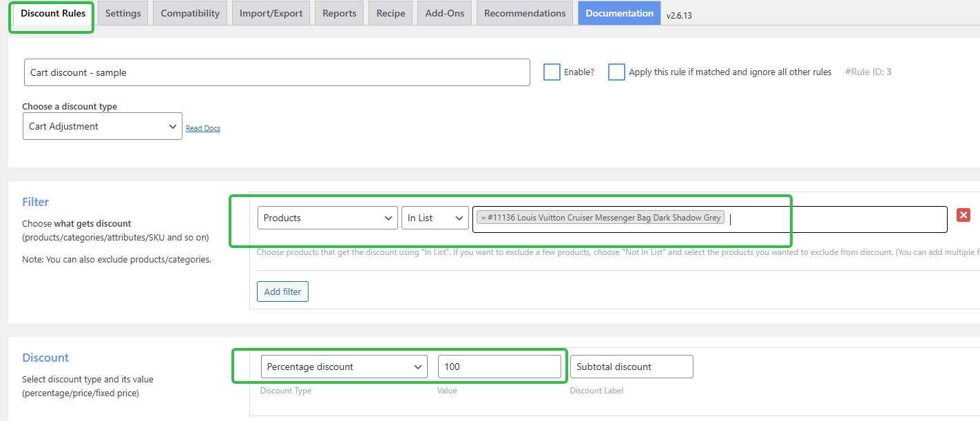Switch to the Add-Ons tab
This screenshot has width=980, height=421.
[444, 12]
